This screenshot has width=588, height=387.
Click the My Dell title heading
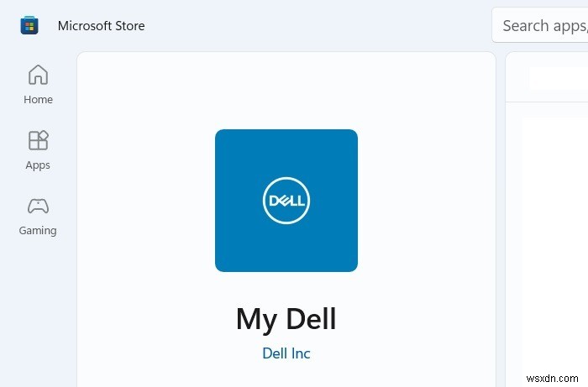pyautogui.click(x=286, y=319)
